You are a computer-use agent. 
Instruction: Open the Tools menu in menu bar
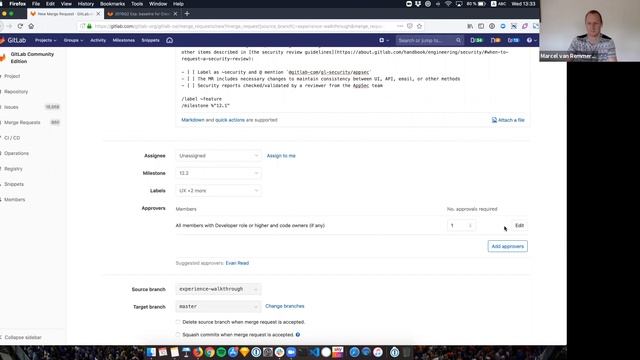(137, 4)
